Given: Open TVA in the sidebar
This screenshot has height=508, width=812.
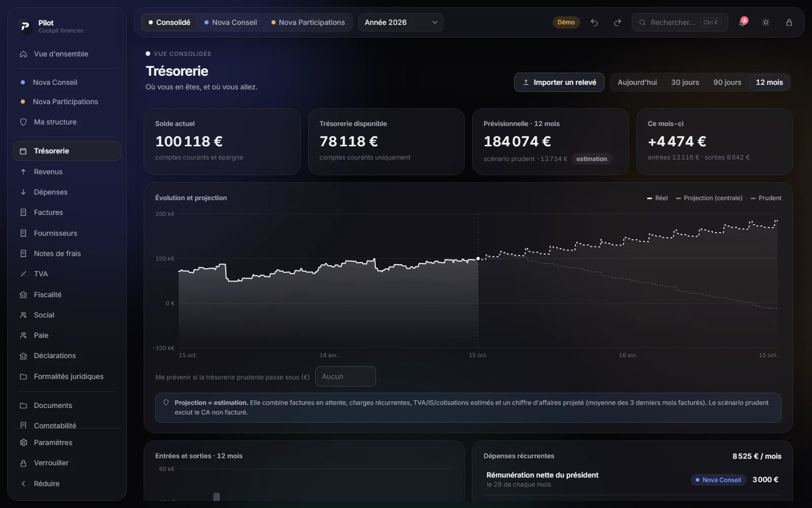Looking at the screenshot, I should tap(67, 274).
